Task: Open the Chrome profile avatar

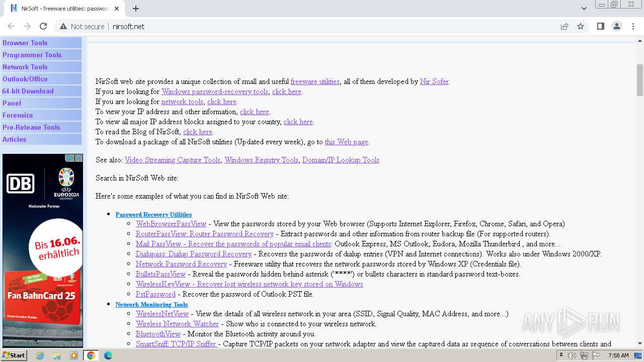Action: 617,26
